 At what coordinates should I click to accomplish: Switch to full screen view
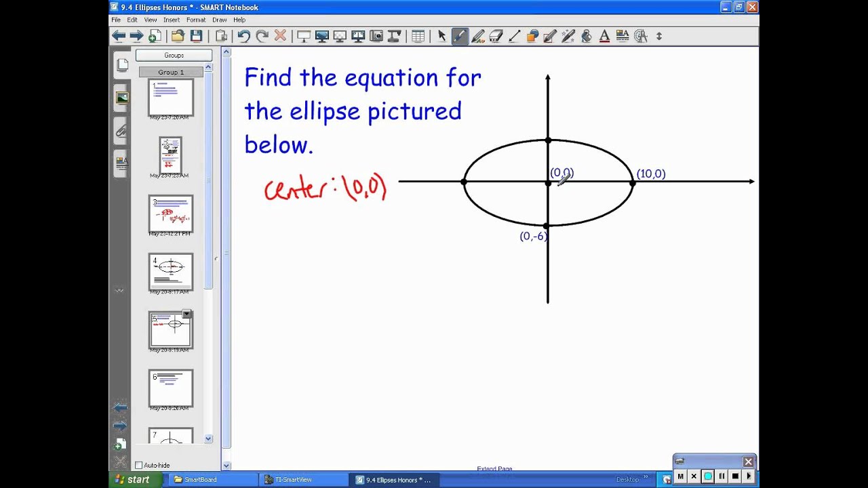click(x=321, y=36)
